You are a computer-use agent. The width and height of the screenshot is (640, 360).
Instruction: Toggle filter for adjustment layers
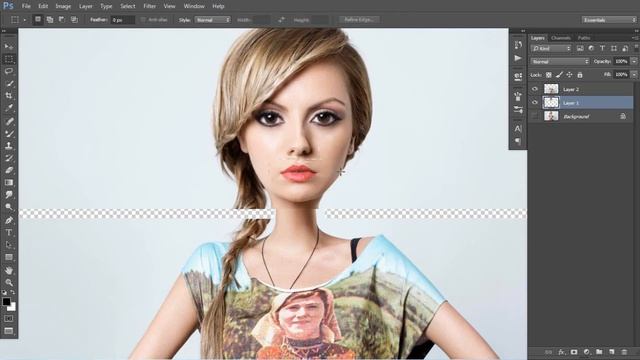(x=591, y=48)
